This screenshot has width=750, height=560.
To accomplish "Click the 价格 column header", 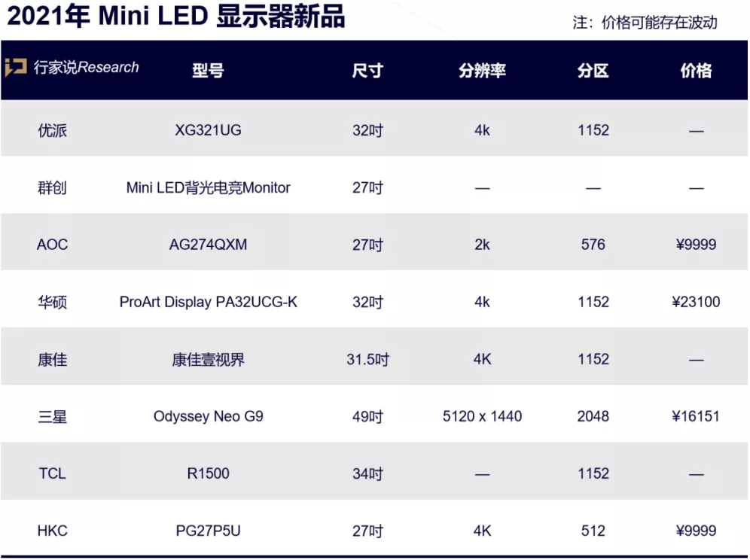I will pos(695,71).
